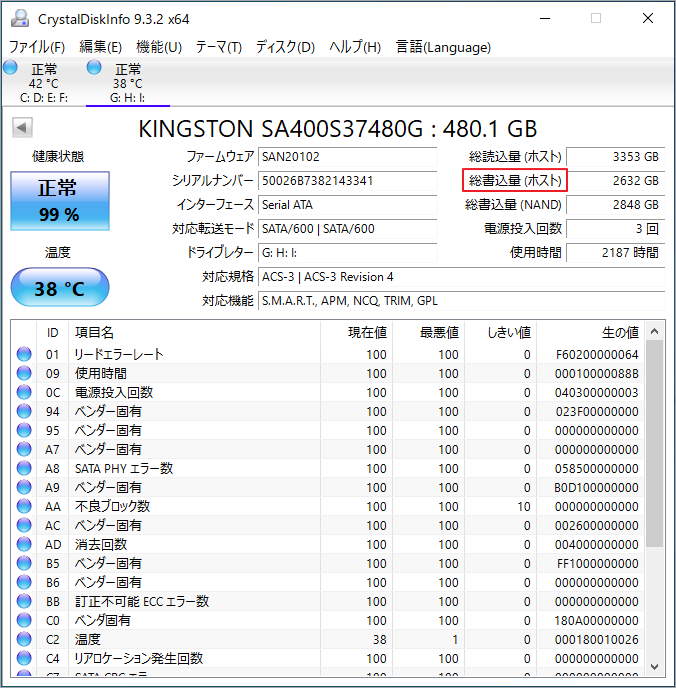Screen dimensions: 676x688
Task: Click the status icon for BB 訂正不可能 ECC エラー数
Action: [x=24, y=601]
